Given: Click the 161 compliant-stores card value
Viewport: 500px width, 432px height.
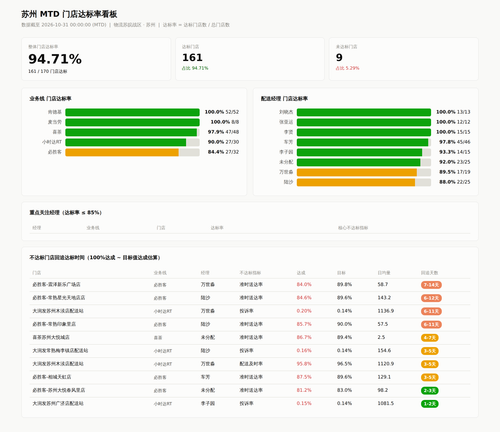Looking at the screenshot, I should (x=192, y=58).
